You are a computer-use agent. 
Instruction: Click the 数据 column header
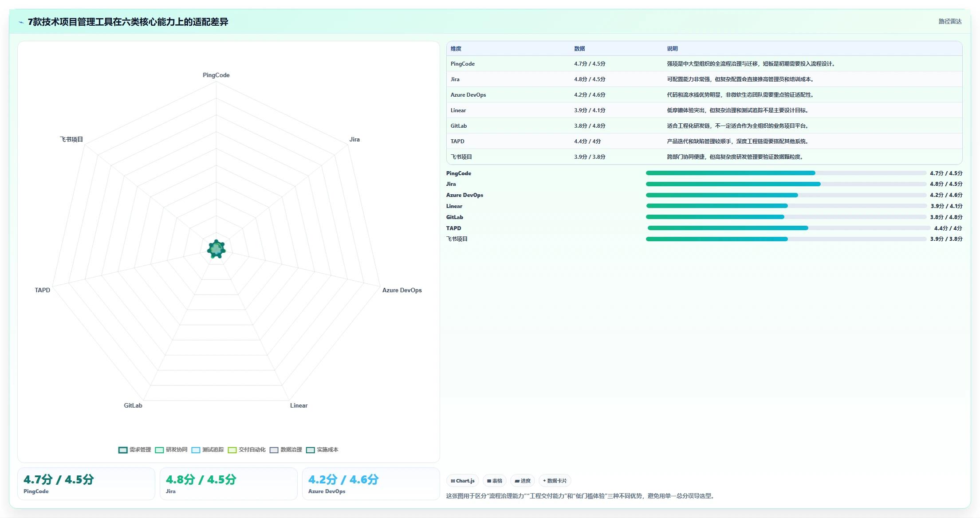click(579, 49)
